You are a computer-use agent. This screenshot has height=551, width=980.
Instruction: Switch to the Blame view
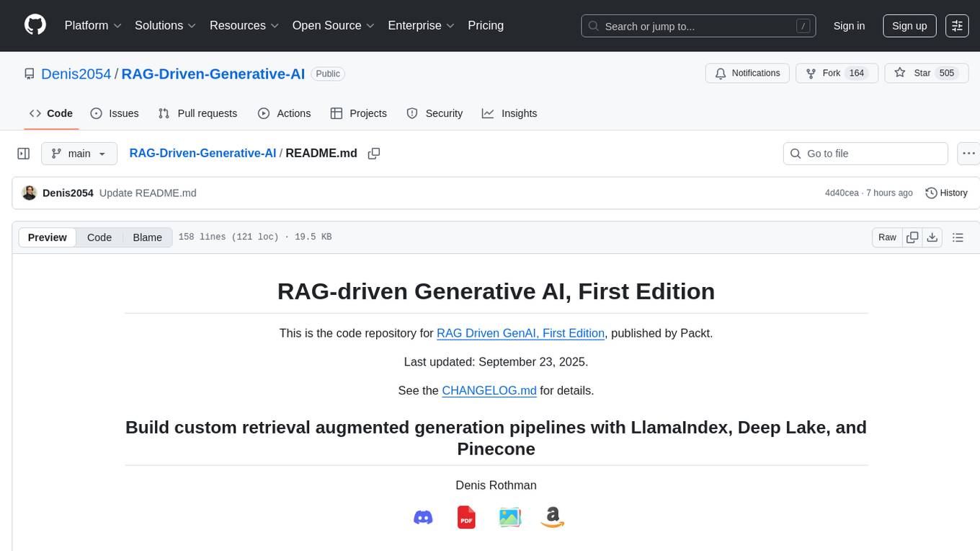point(147,237)
